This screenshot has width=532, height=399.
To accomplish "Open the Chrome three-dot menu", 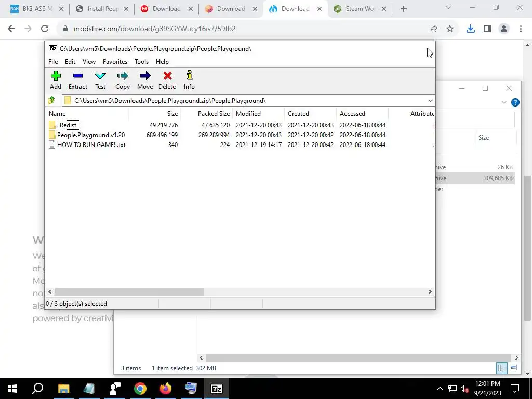I will [521, 29].
